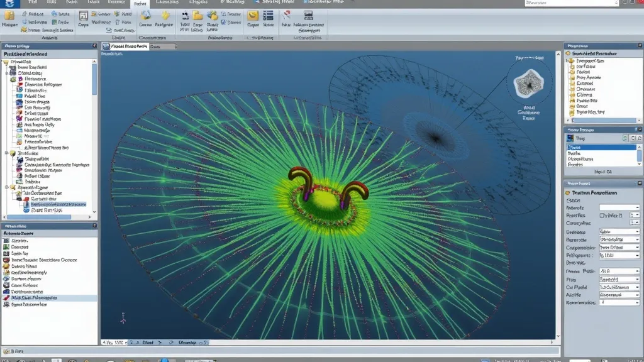Click the red pin tool icon in the ribbon
This screenshot has width=644, height=362.
tap(286, 15)
